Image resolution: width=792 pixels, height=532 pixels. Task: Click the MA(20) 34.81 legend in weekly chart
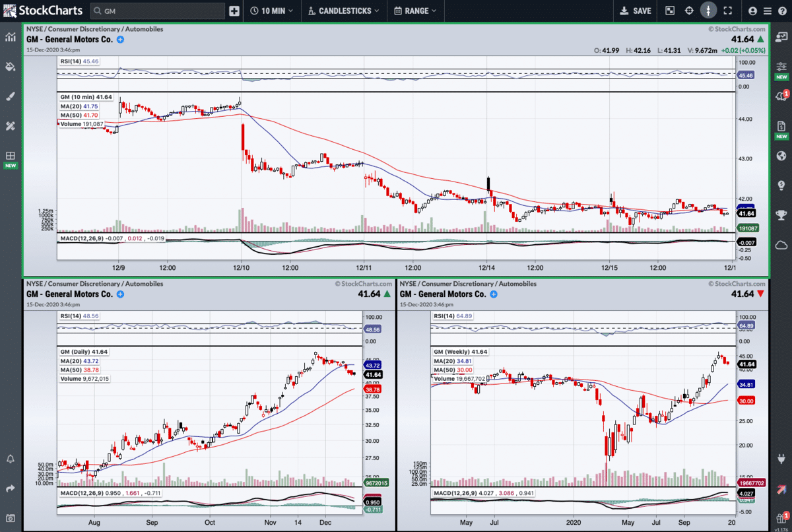pos(453,361)
